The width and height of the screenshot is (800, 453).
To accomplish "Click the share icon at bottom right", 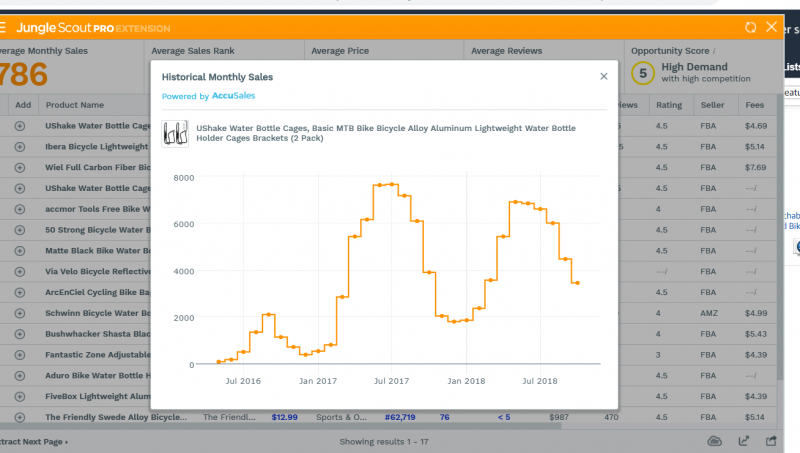I will point(771,441).
